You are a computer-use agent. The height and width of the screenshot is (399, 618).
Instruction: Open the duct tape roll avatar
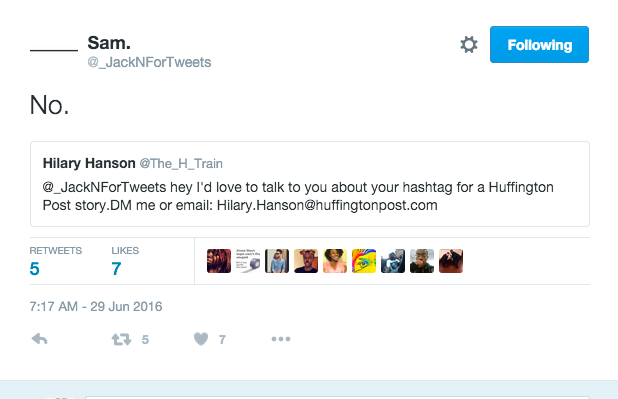pyautogui.click(x=248, y=261)
